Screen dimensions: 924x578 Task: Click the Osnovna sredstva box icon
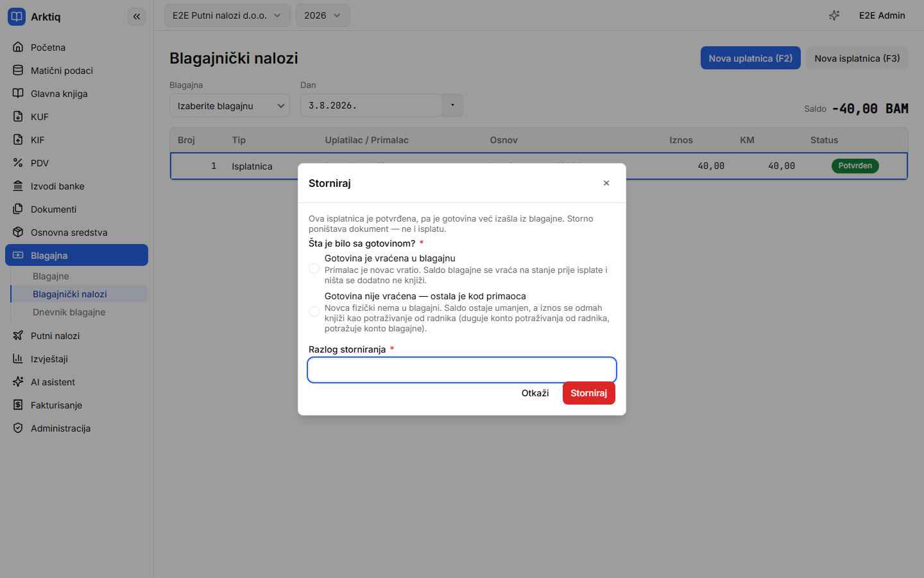(x=18, y=232)
